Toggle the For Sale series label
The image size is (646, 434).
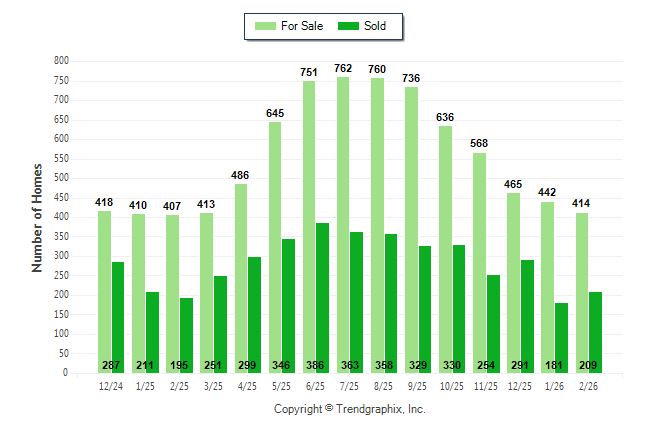click(x=302, y=26)
